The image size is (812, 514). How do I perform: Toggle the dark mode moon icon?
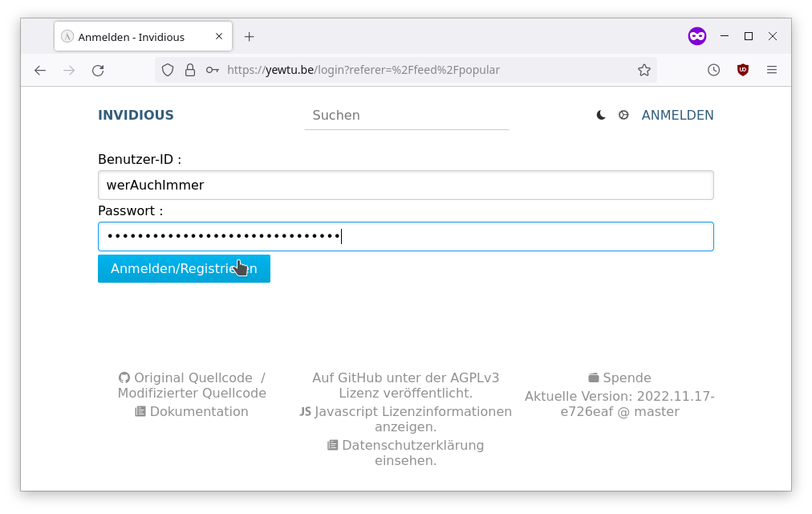click(x=601, y=116)
